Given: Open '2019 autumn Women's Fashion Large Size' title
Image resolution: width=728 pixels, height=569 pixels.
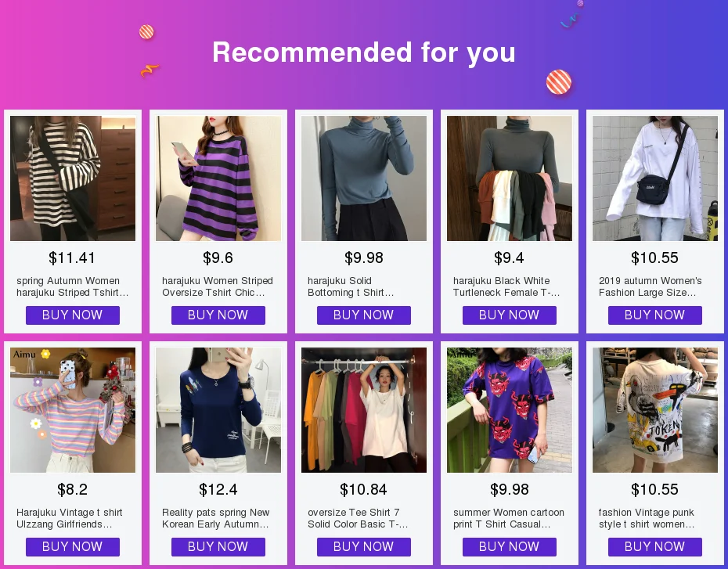Looking at the screenshot, I should (650, 286).
